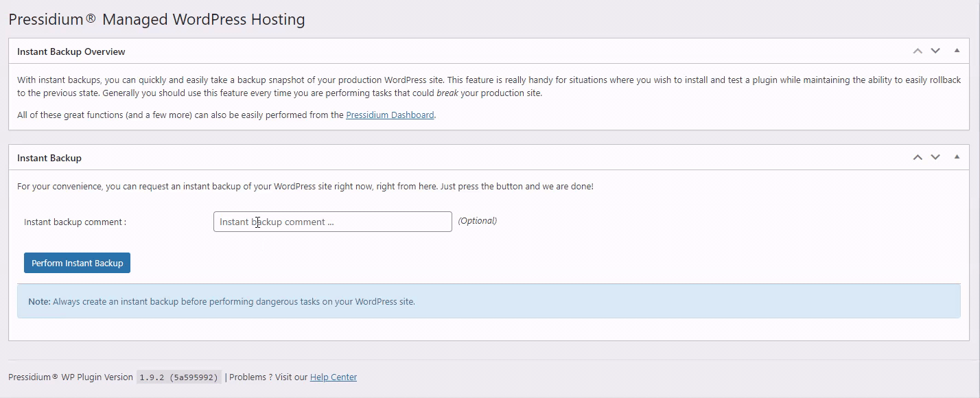Click the (Optional) hint text
The height and width of the screenshot is (398, 980).
[478, 221]
